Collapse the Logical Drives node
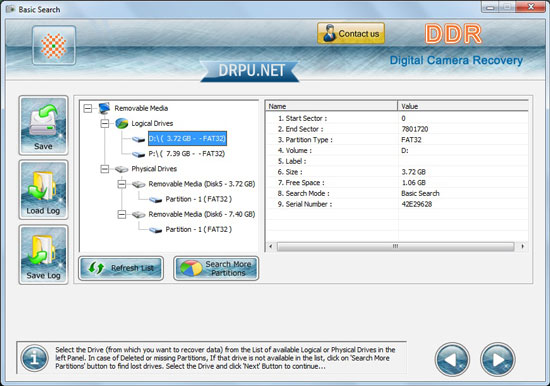The height and width of the screenshot is (386, 550). [105, 124]
